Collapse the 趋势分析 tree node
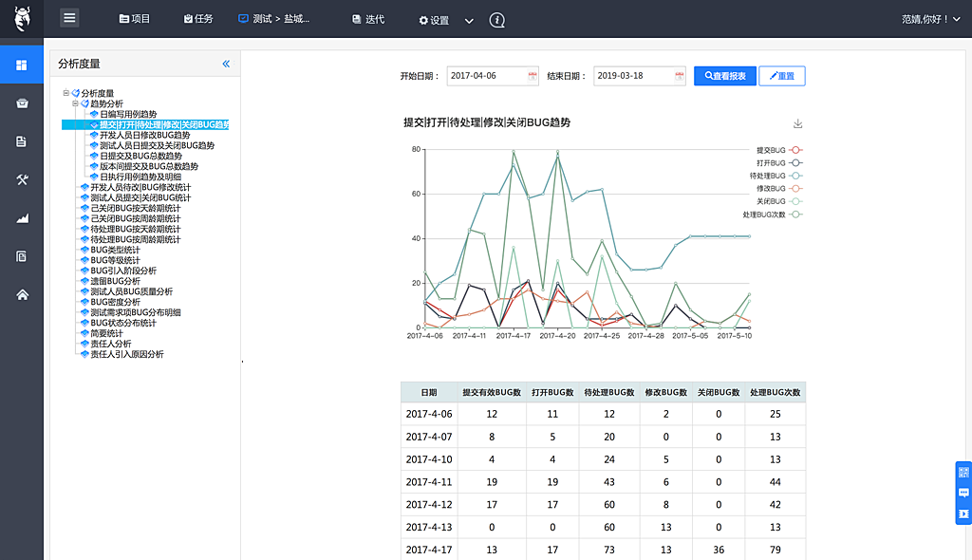 click(x=75, y=103)
